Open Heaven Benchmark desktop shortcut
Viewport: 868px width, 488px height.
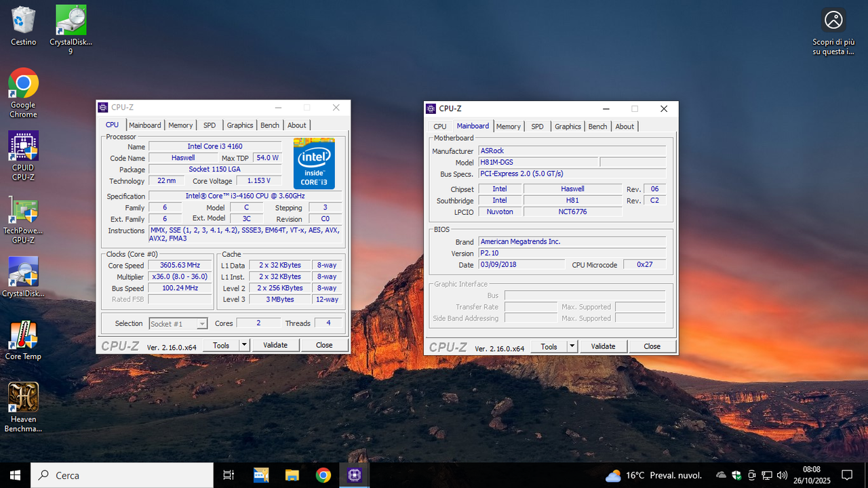click(x=23, y=408)
